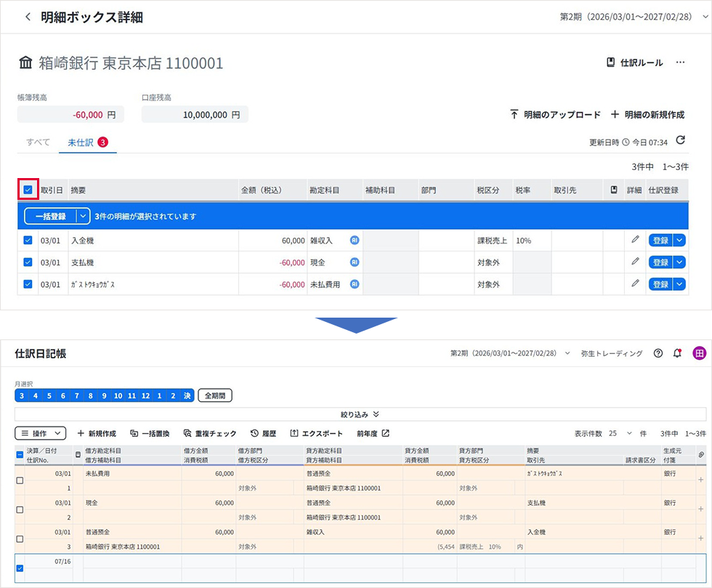Viewport: 712px width, 588px height.
Task: Click AI badge on 未払費用 row
Action: tap(355, 284)
